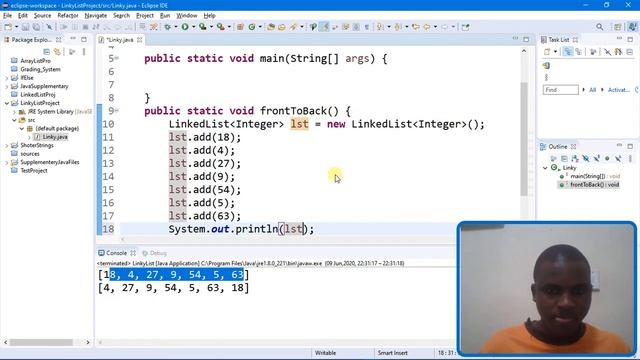640x360 pixels.
Task: Click the Debug bug icon in toolbar
Action: pos(168,27)
